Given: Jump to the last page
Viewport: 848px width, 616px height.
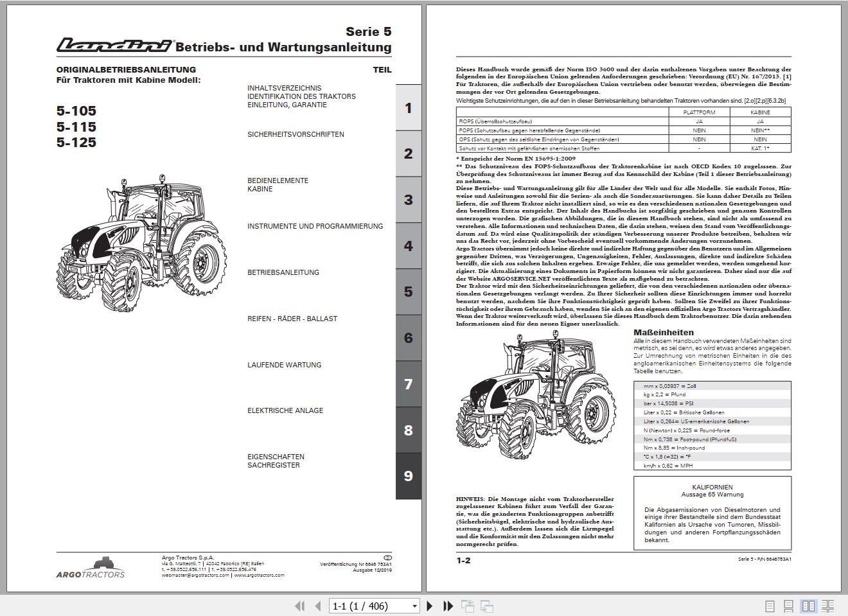Looking at the screenshot, I should point(448,606).
